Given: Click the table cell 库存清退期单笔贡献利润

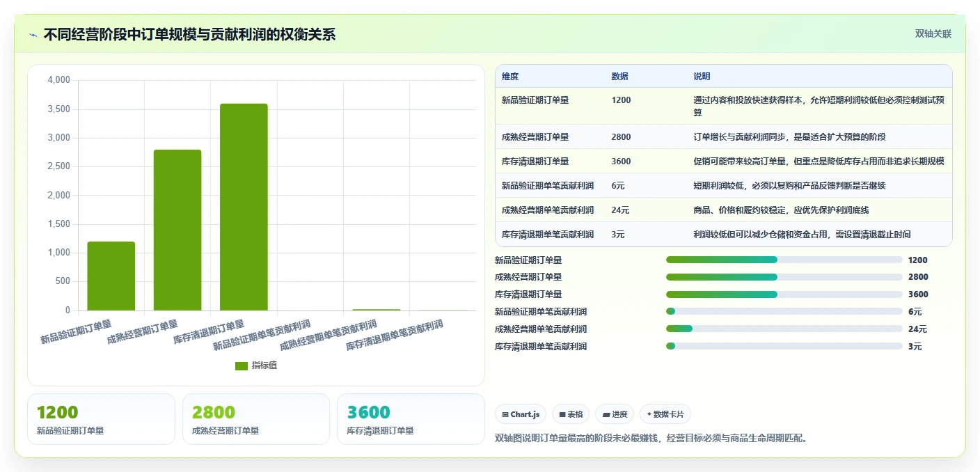Looking at the screenshot, I should 548,235.
